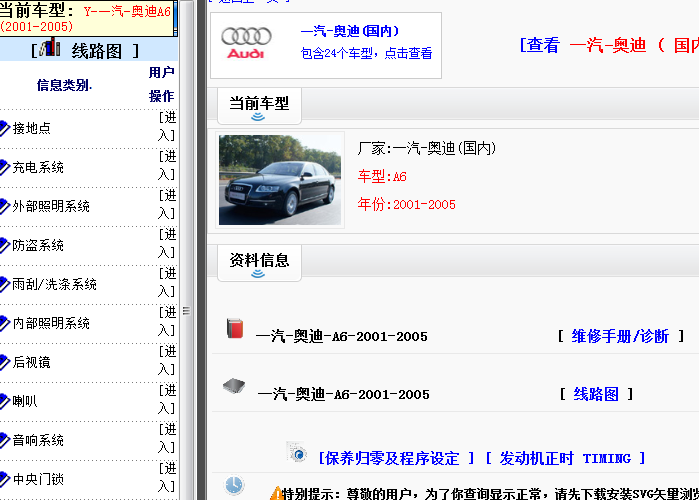Viewport: 699px width, 500px height.
Task: Click the red book icon for 维修手册
Action: click(235, 328)
